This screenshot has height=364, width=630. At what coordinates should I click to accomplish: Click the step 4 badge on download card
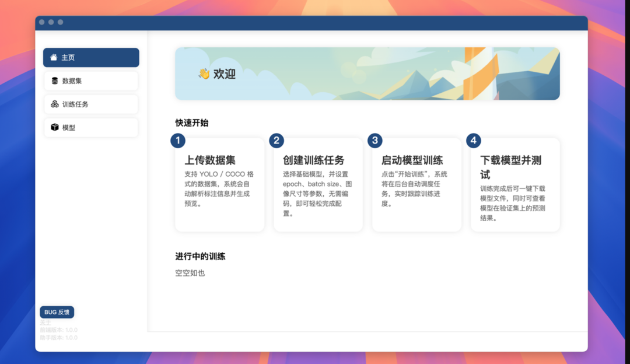[473, 141]
